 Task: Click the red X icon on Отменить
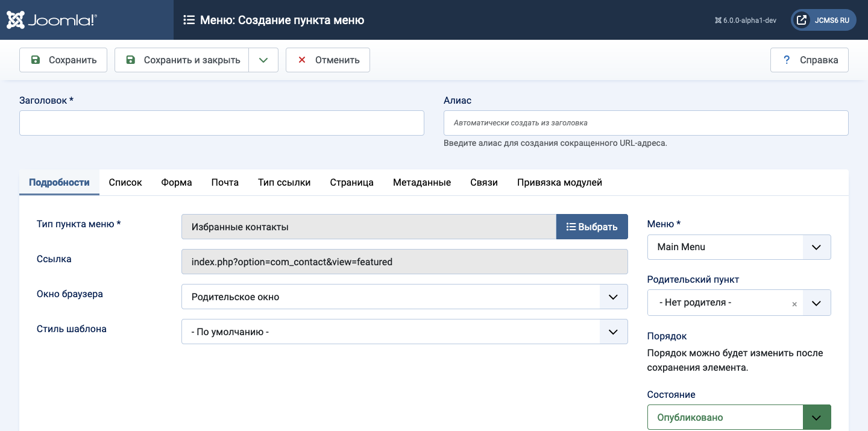[301, 60]
